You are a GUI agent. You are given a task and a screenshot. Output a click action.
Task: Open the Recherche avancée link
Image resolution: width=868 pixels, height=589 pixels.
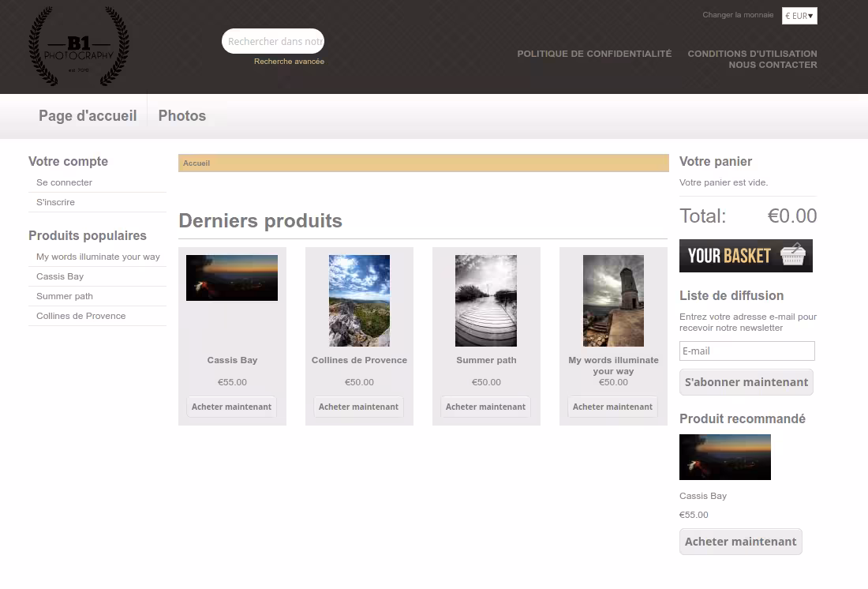(289, 62)
